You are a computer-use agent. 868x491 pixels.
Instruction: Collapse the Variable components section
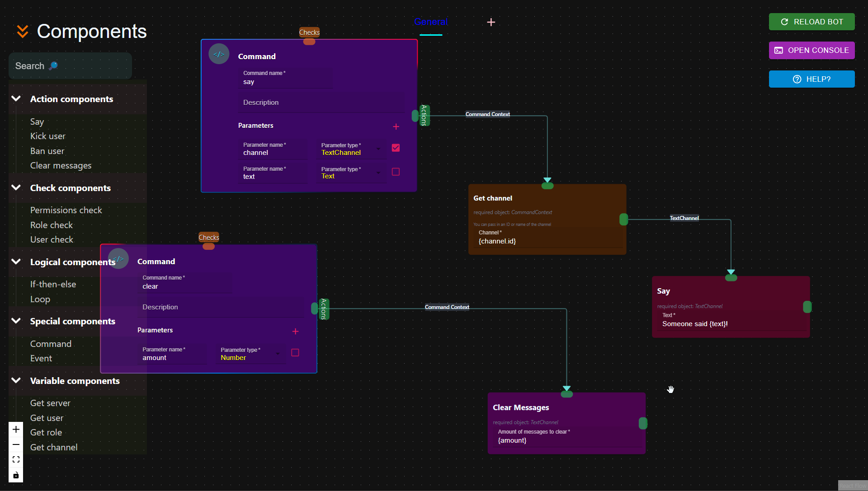pos(16,380)
